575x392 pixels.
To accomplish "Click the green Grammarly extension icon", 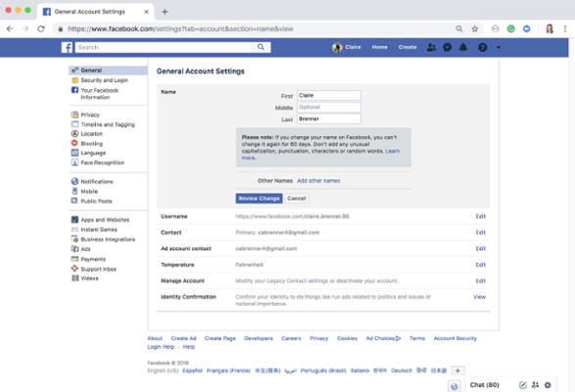I will click(x=510, y=28).
